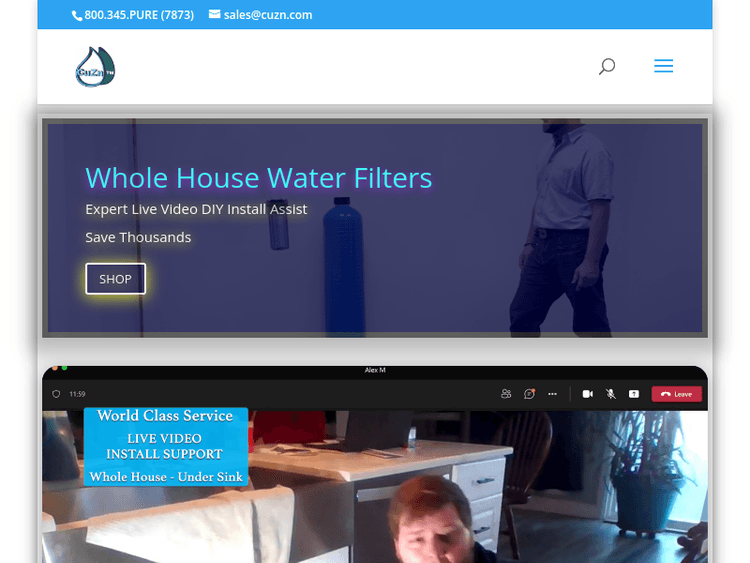Open the chat icon in call toolbar
This screenshot has height=563, width=750.
[529, 394]
